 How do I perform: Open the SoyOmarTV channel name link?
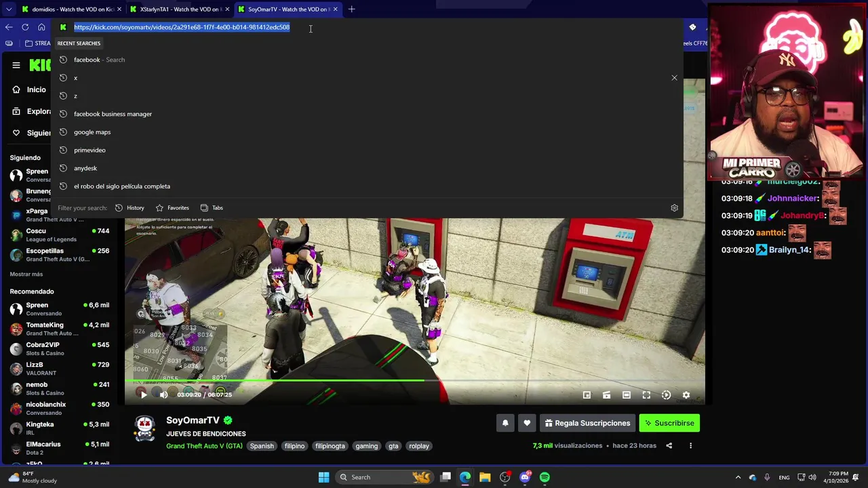[193, 420]
